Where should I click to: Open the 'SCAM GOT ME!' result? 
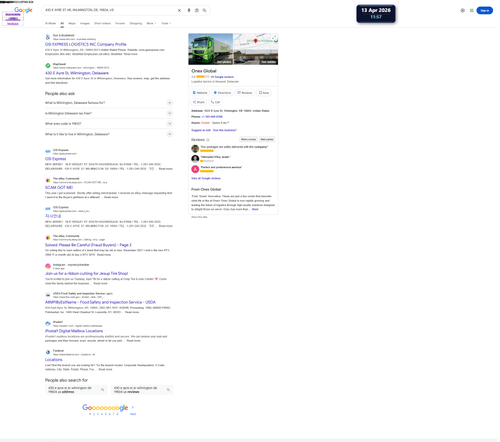click(59, 188)
